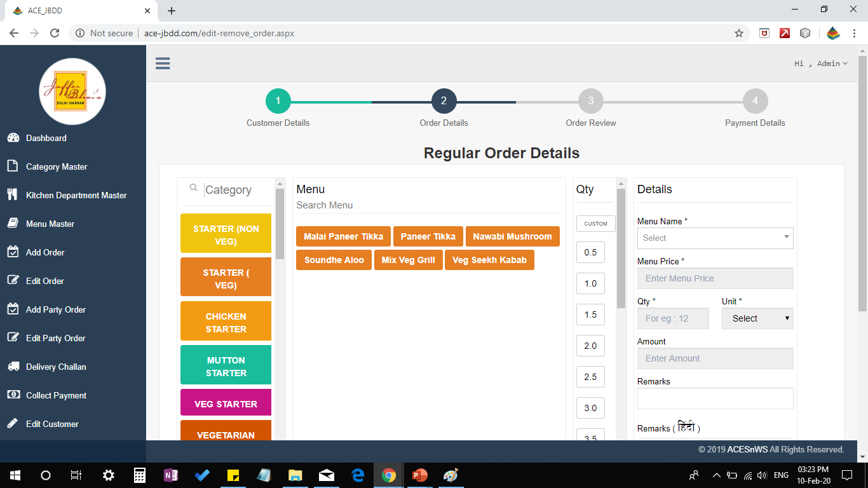This screenshot has width=868, height=488.
Task: Go to step 2 Order Details
Action: [444, 101]
